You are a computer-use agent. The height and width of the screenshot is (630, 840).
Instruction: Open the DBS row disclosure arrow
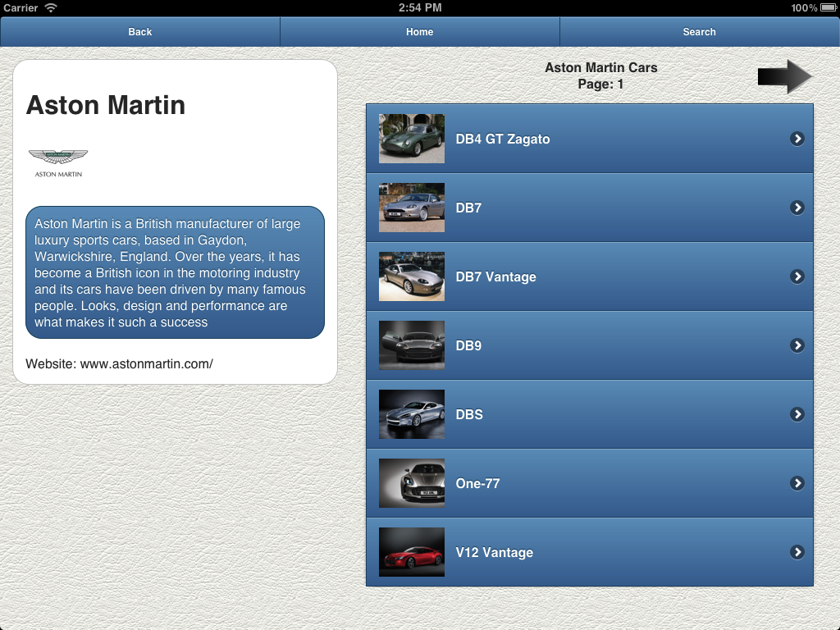click(797, 414)
